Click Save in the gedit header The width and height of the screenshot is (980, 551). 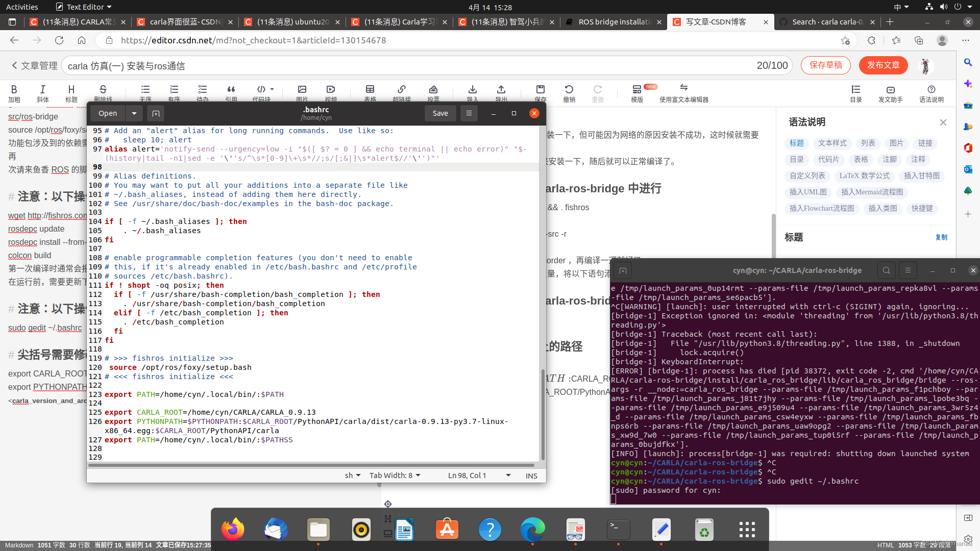pyautogui.click(x=440, y=113)
